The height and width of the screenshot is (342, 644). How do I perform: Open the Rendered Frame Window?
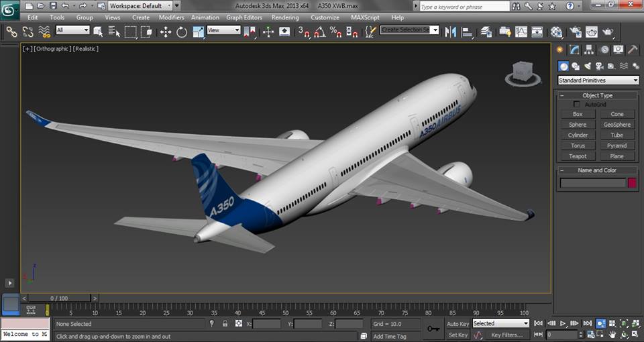pyautogui.click(x=592, y=32)
